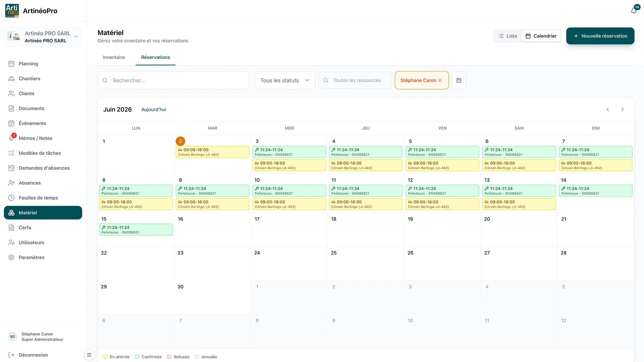This screenshot has height=362, width=644.
Task: Select day 30 cell in June
Action: [213, 297]
